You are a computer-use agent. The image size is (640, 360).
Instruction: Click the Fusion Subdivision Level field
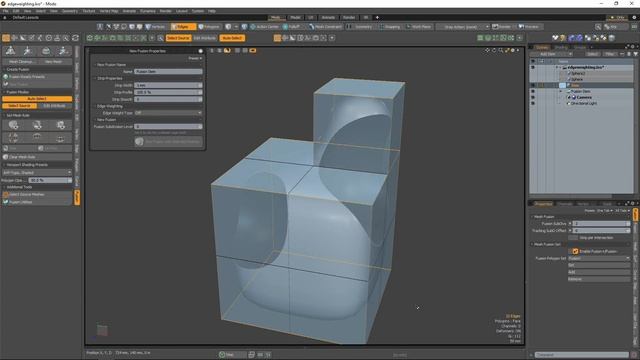(168, 127)
